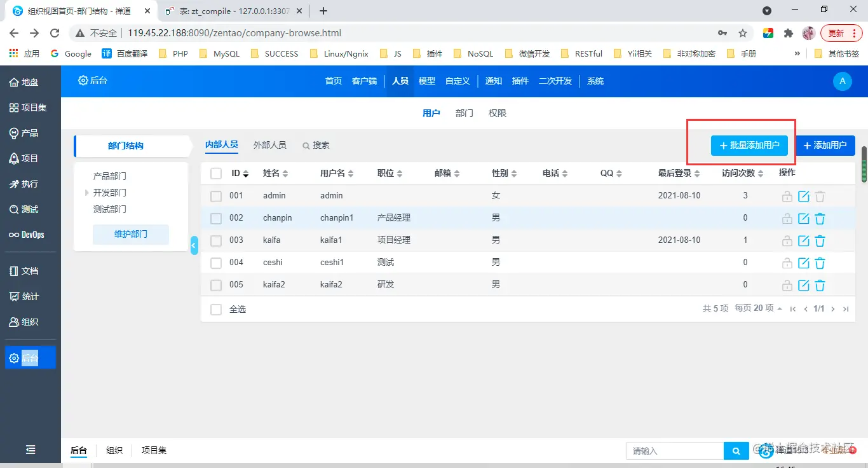The height and width of the screenshot is (468, 868).
Task: Open the 执行 sidebar section
Action: point(24,184)
